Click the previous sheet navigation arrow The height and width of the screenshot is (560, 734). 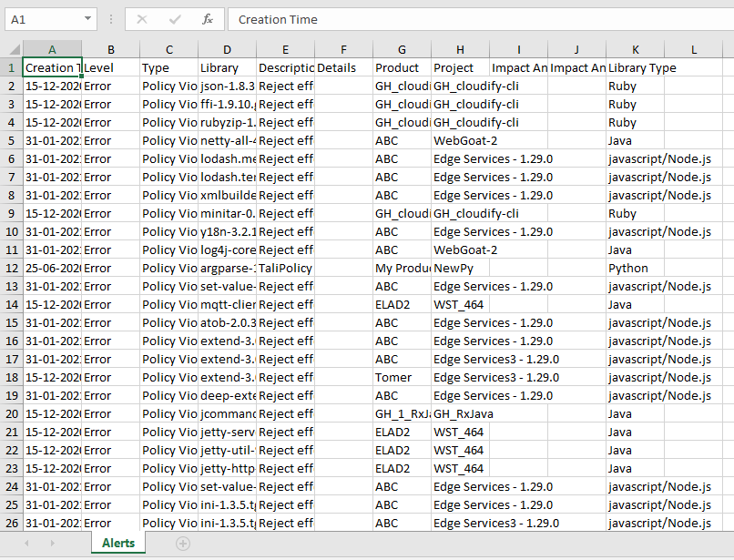(x=26, y=544)
